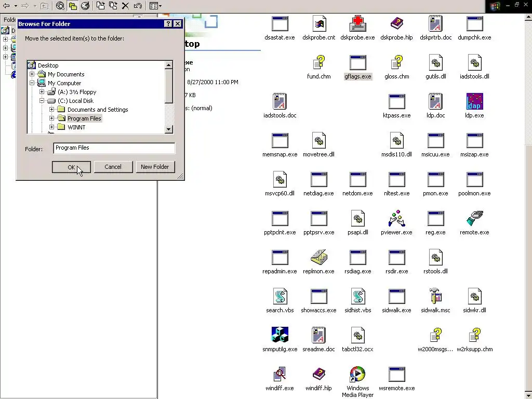Viewport: 532px width, 399px height.
Task: Click the Back arrow in Explorer toolbar
Action: (6, 6)
